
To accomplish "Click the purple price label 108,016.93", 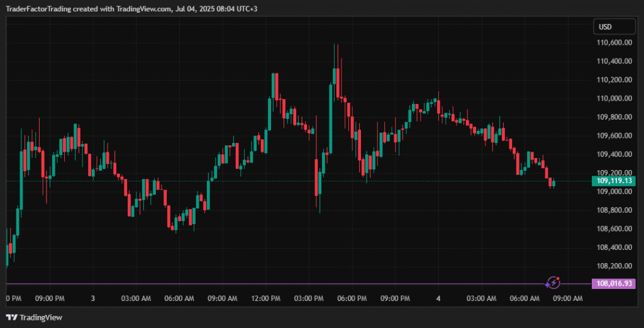I will (x=614, y=283).
